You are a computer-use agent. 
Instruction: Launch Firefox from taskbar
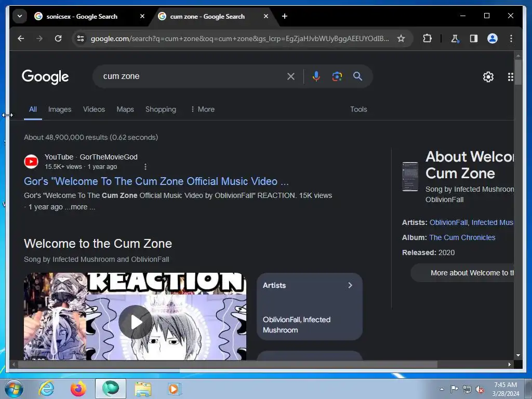tap(78, 389)
